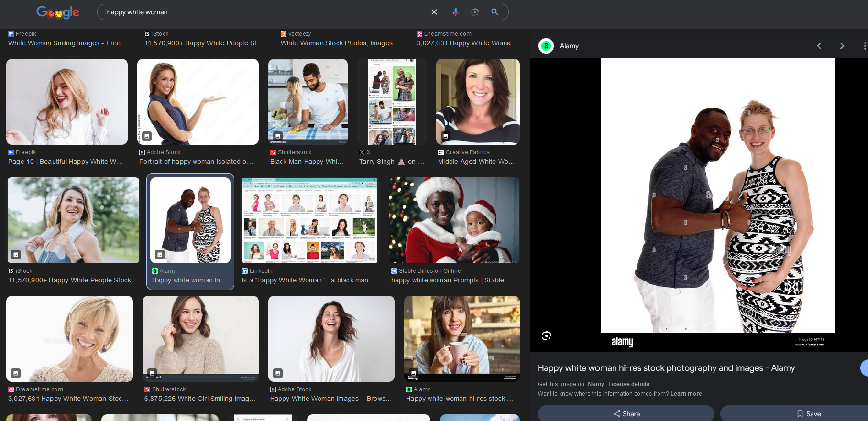Go to previous image in preview panel
The height and width of the screenshot is (421, 868).
819,46
